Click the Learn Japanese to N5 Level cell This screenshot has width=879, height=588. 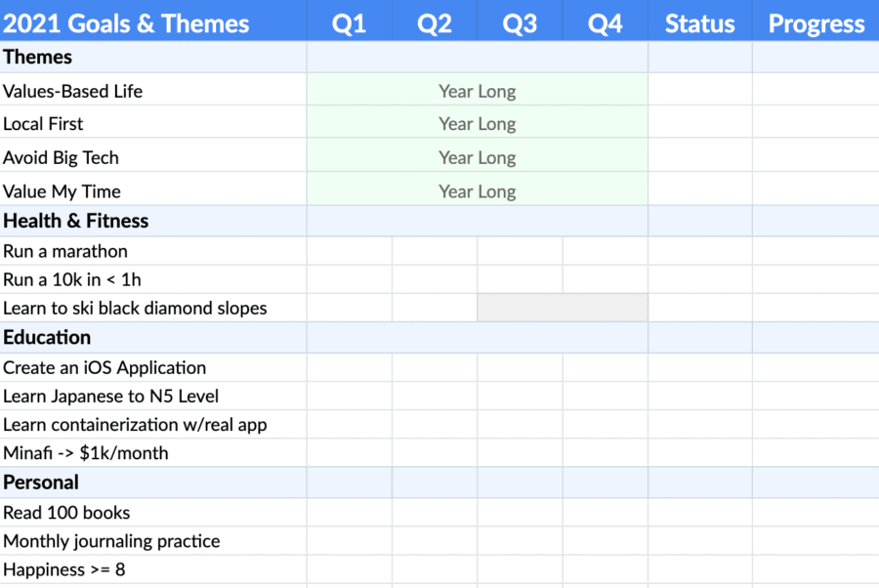tap(153, 397)
